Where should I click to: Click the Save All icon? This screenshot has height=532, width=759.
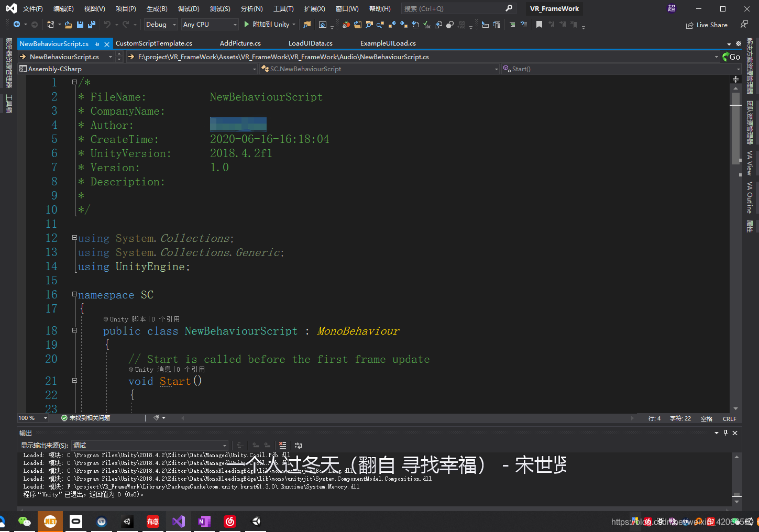91,24
